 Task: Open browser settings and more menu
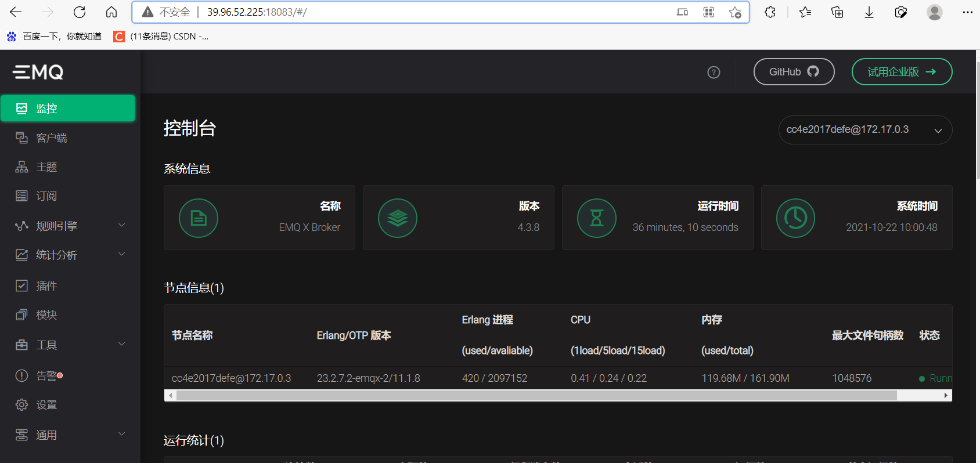(x=967, y=12)
